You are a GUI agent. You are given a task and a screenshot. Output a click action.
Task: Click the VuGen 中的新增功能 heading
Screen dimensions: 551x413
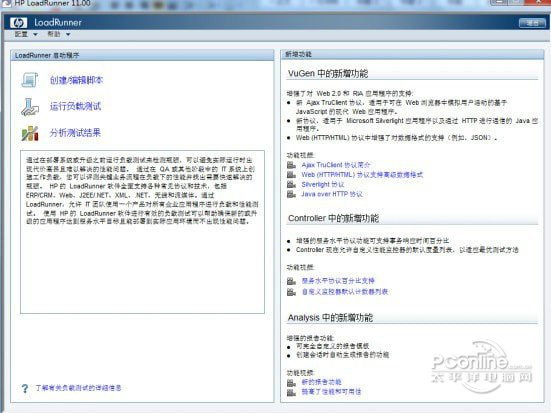click(328, 73)
